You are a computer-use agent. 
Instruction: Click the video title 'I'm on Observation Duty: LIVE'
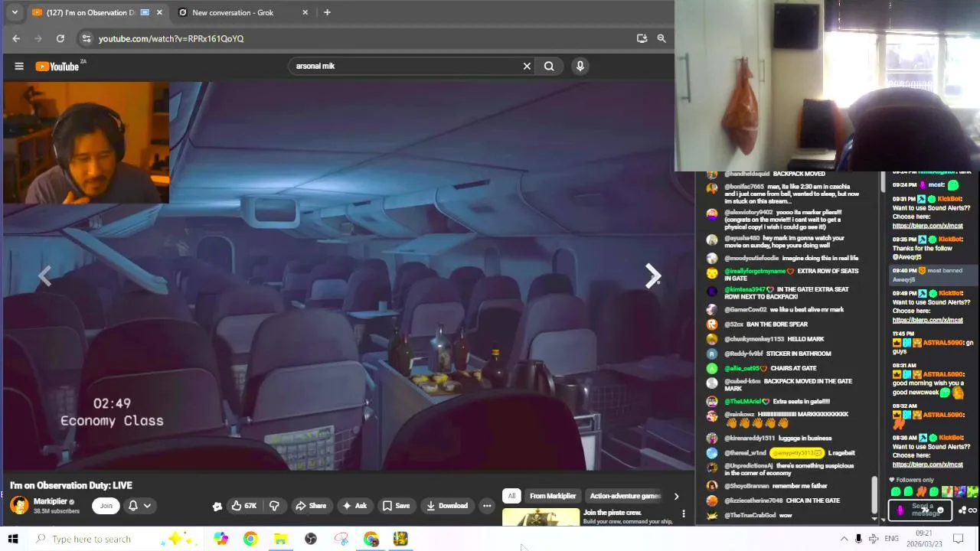(71, 485)
